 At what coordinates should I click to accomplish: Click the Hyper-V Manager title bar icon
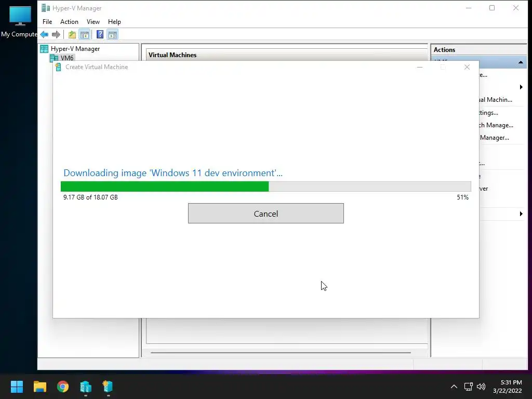pyautogui.click(x=46, y=8)
